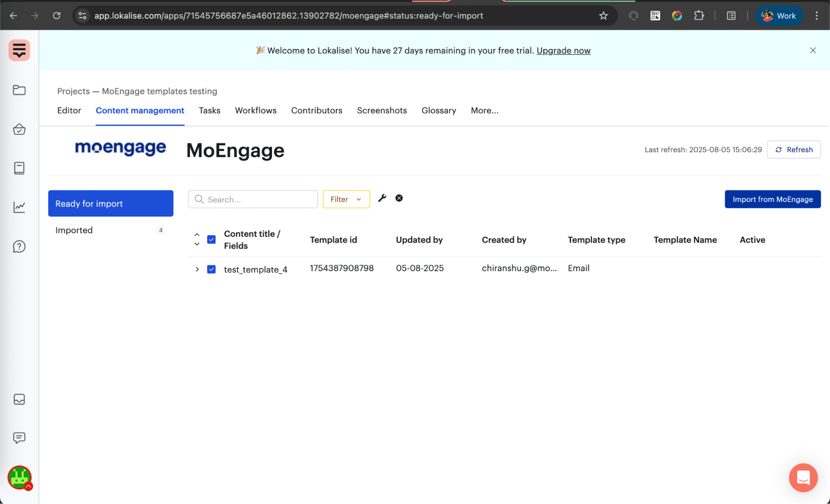Select Ready for import list
Viewport: 830px width, 504px height.
(110, 203)
